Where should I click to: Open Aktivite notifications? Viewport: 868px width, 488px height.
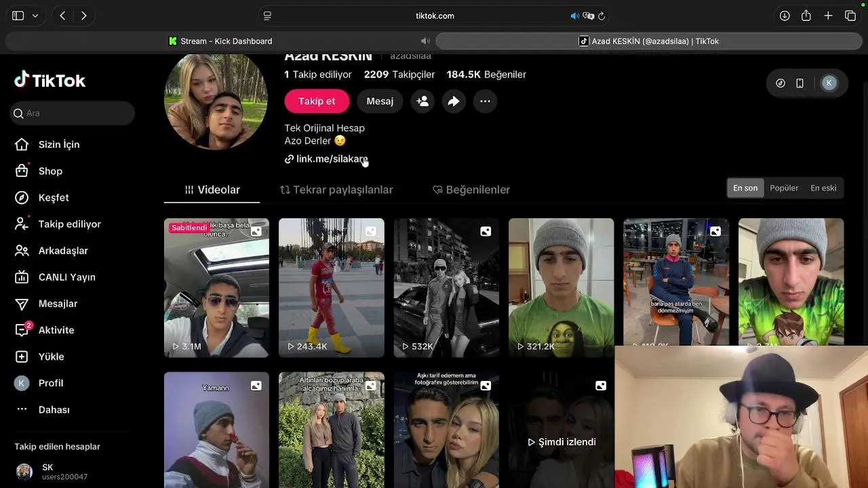45,330
